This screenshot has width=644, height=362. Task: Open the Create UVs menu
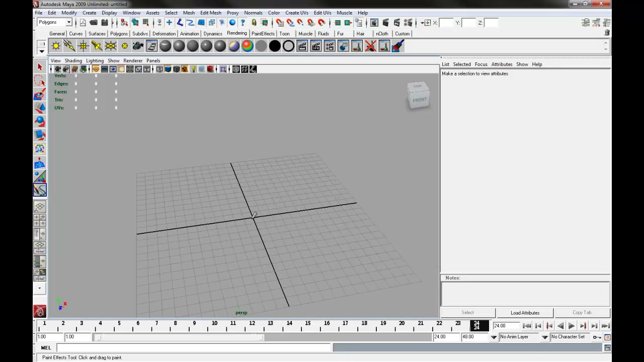[296, 13]
